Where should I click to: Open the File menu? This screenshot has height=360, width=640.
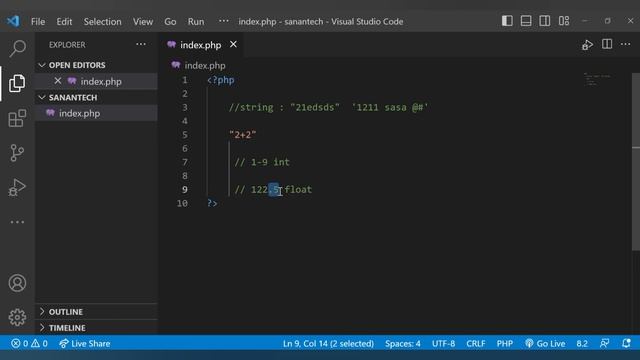coord(38,21)
